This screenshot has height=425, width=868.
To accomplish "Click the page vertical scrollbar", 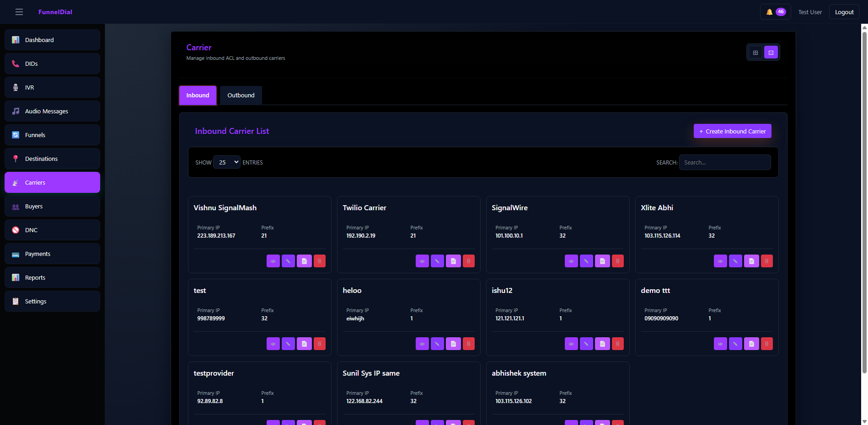I will click(x=864, y=201).
